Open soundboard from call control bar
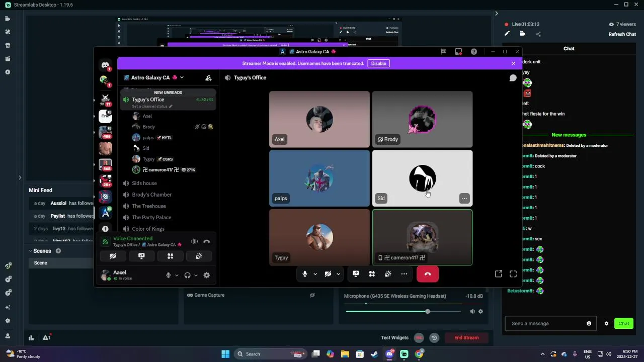644x362 pixels. [x=388, y=274]
